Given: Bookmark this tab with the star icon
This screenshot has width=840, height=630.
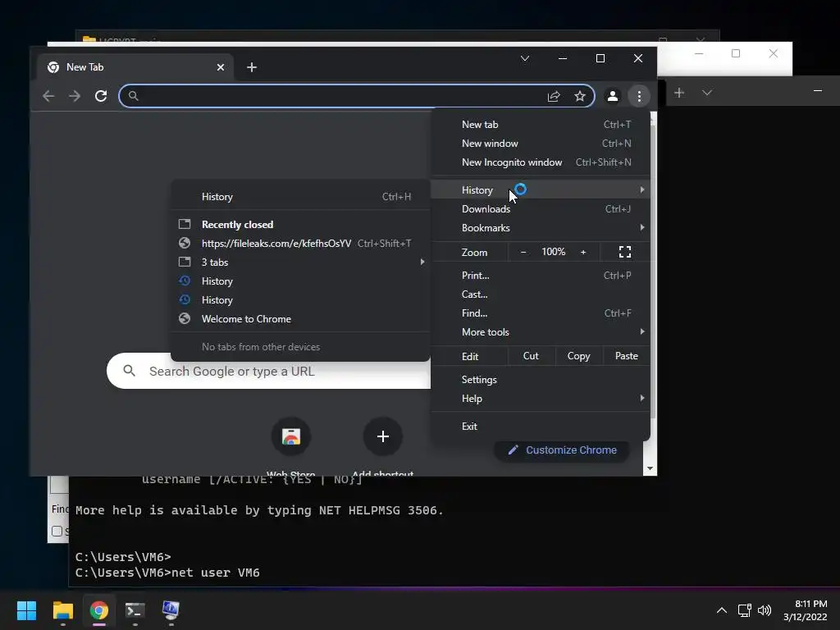Looking at the screenshot, I should coord(580,96).
